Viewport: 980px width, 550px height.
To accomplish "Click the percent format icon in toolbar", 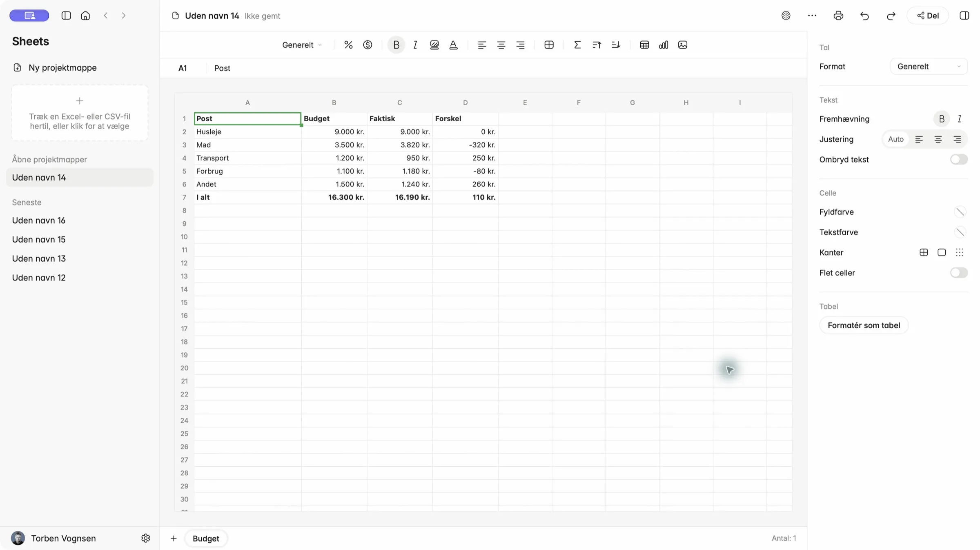I will tap(348, 45).
